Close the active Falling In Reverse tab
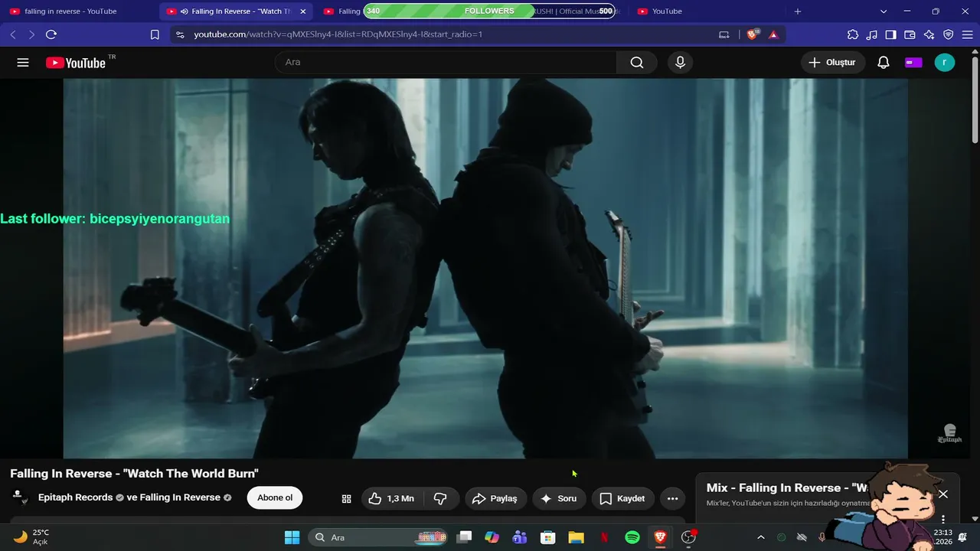Screen dimensions: 980x551 [x=302, y=11]
